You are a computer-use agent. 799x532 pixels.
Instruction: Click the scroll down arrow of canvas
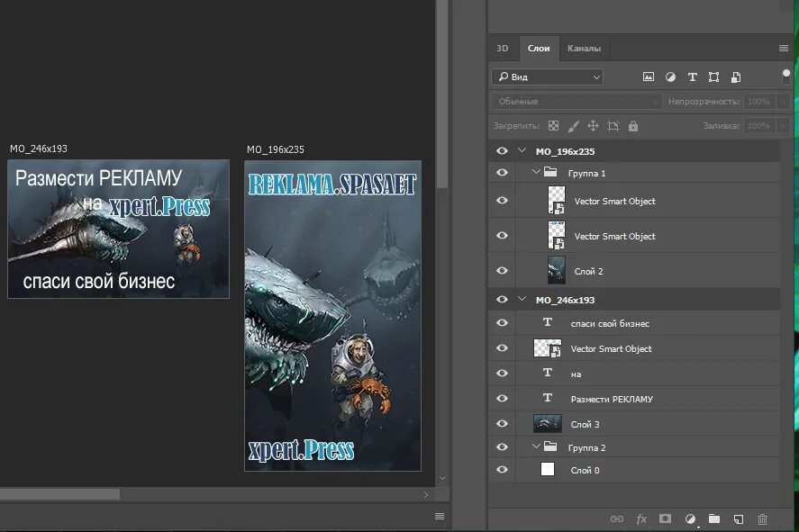click(442, 478)
